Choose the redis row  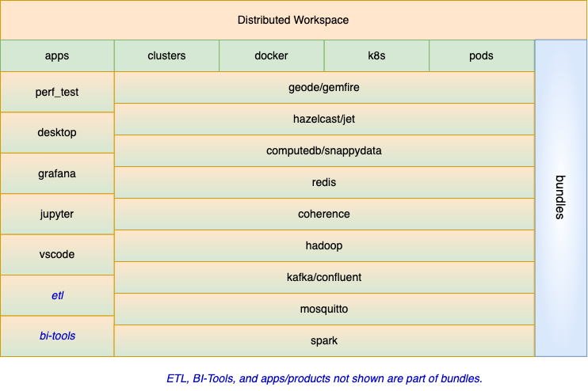[324, 182]
